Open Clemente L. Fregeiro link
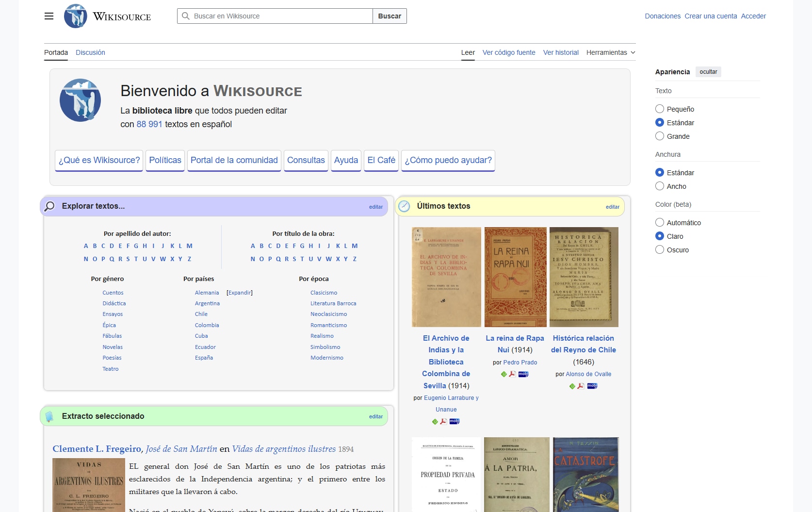Screen dimensions: 812x512 click(x=97, y=449)
